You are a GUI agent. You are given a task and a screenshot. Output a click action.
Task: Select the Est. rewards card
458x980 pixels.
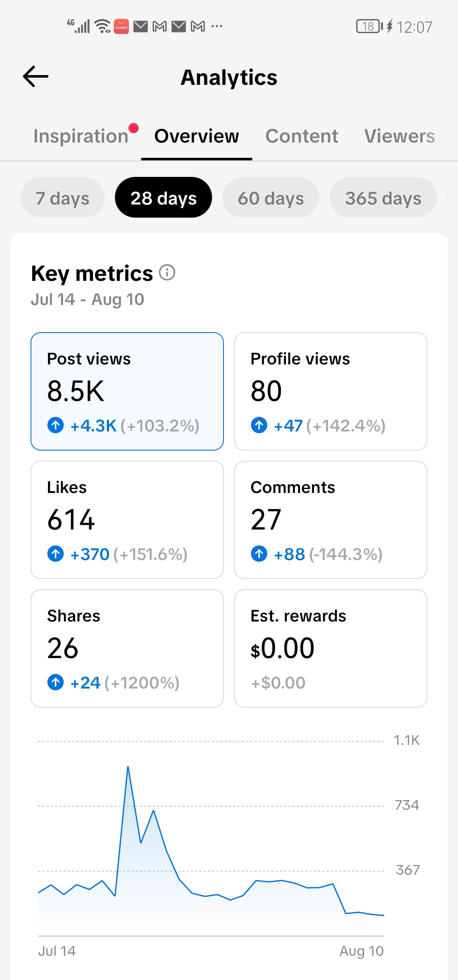pos(331,648)
